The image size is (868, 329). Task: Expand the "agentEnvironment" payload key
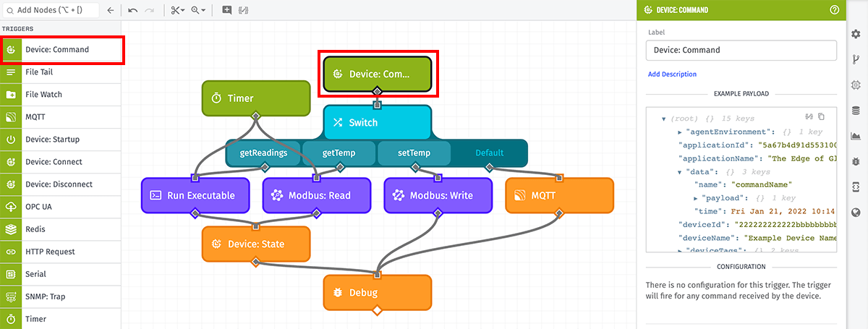pyautogui.click(x=680, y=132)
